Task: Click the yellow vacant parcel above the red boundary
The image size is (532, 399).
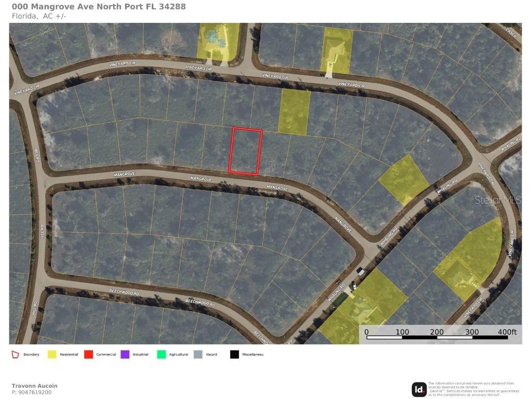Action: [294, 112]
